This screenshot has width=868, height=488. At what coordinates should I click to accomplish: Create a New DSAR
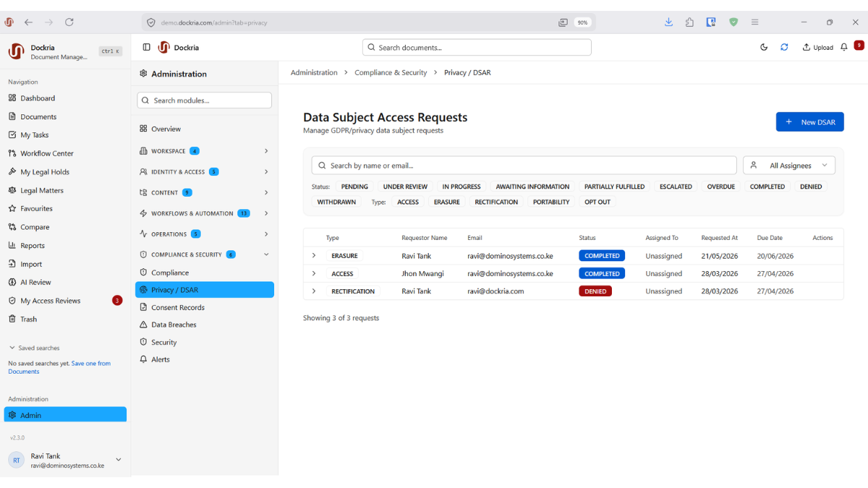pos(810,122)
